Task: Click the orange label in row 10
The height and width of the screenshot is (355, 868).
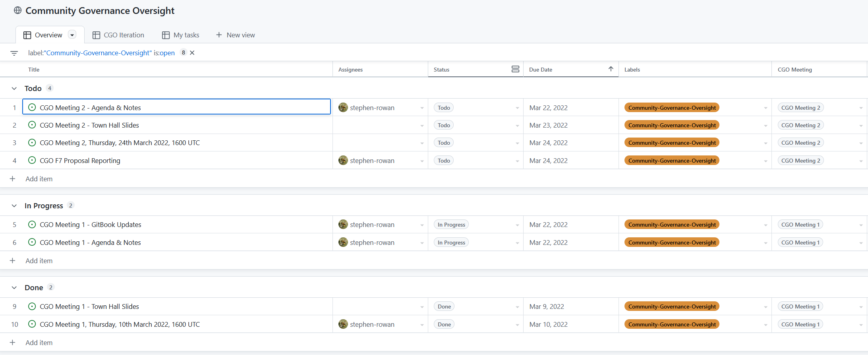Action: (672, 324)
